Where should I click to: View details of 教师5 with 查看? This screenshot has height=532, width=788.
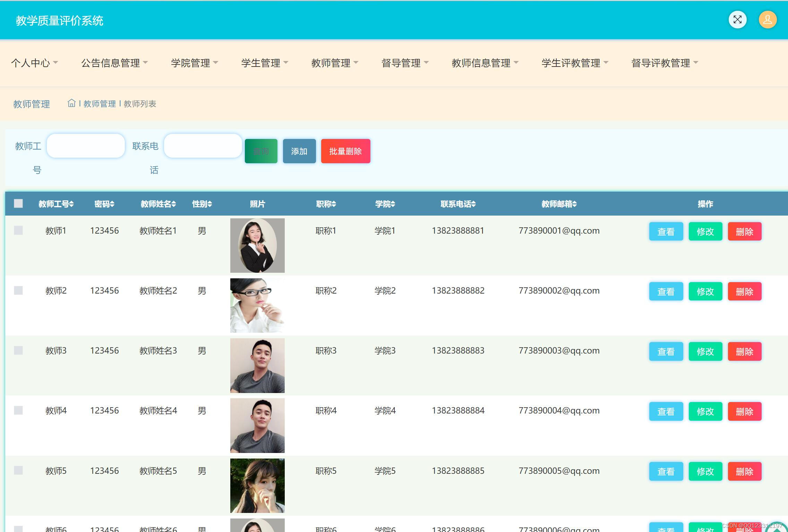(x=666, y=471)
